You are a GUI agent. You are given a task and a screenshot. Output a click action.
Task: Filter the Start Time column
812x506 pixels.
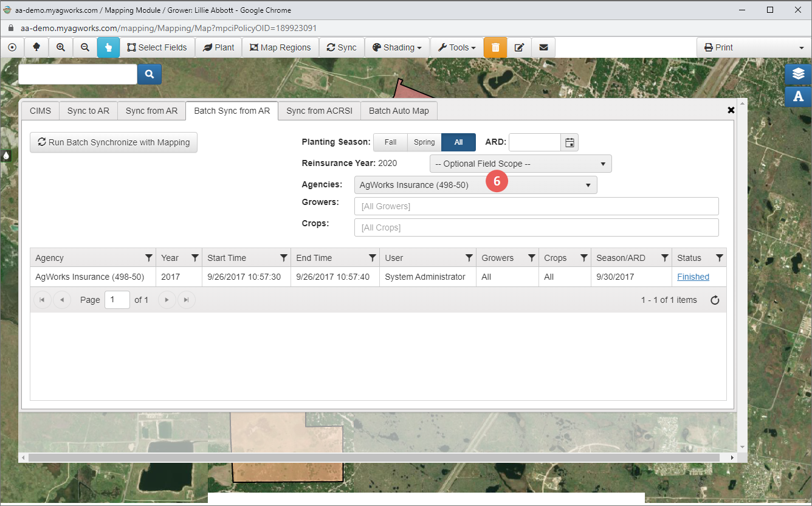(284, 258)
